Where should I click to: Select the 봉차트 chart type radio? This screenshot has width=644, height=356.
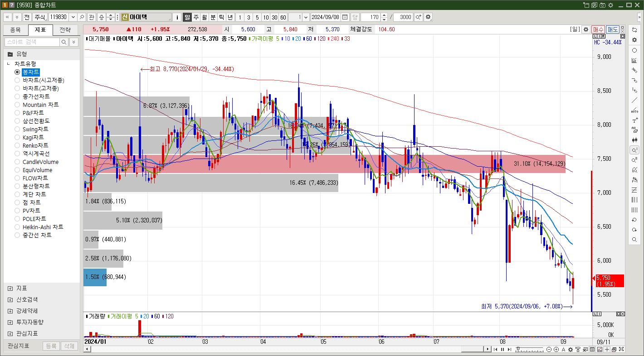click(x=17, y=72)
